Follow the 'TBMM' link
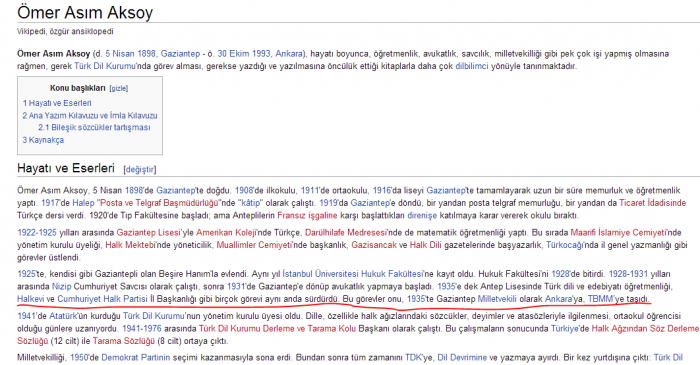700x365 pixels. tap(600, 299)
